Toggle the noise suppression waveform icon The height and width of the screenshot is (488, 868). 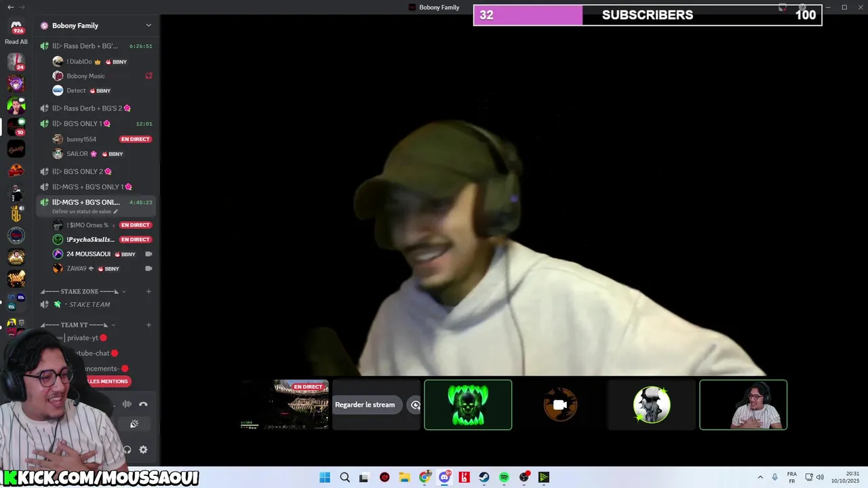tap(127, 404)
